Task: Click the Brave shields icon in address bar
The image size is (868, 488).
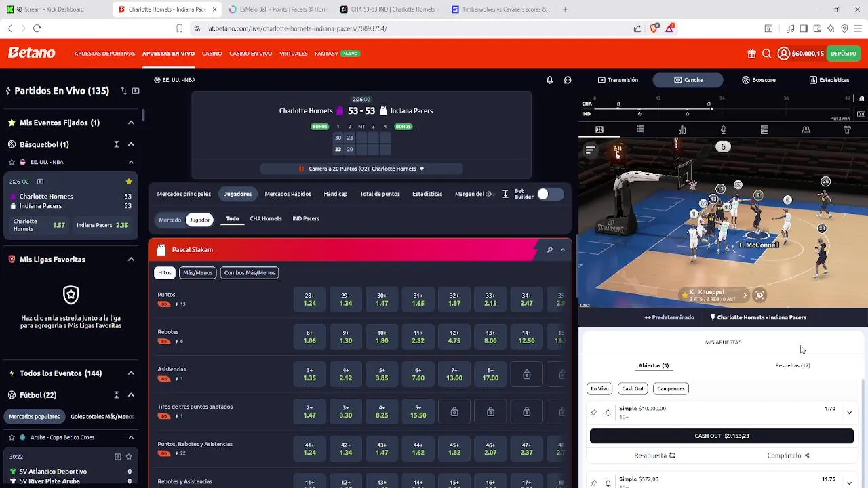Action: click(x=654, y=28)
